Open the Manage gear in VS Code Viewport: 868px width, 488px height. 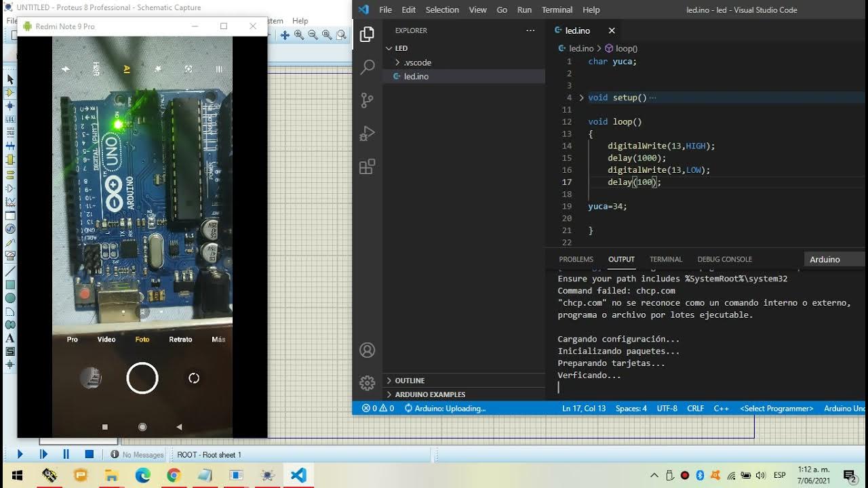point(367,383)
